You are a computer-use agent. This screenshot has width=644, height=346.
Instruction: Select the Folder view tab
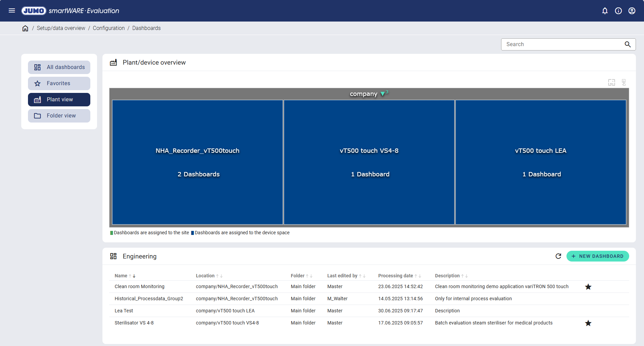59,116
